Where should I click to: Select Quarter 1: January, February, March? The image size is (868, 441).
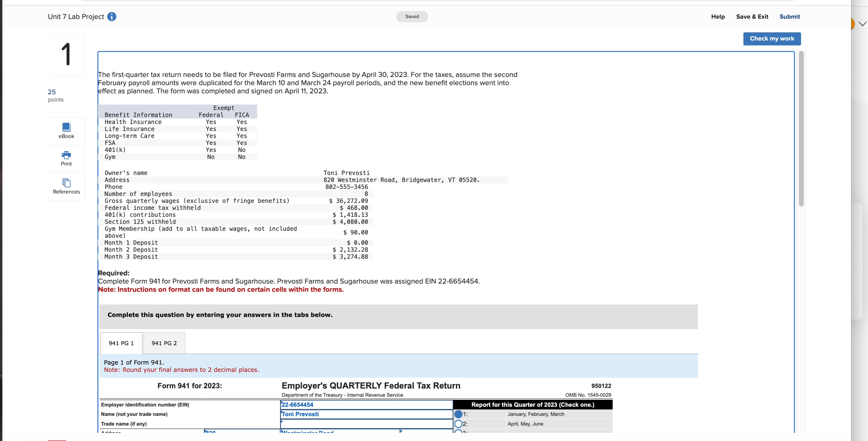click(458, 414)
